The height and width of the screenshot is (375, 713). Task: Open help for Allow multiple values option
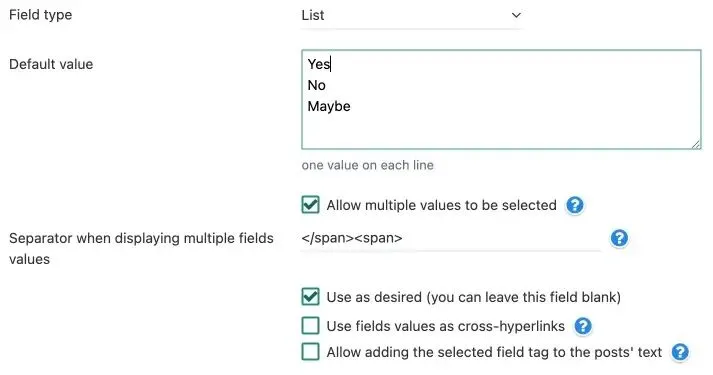coord(575,205)
